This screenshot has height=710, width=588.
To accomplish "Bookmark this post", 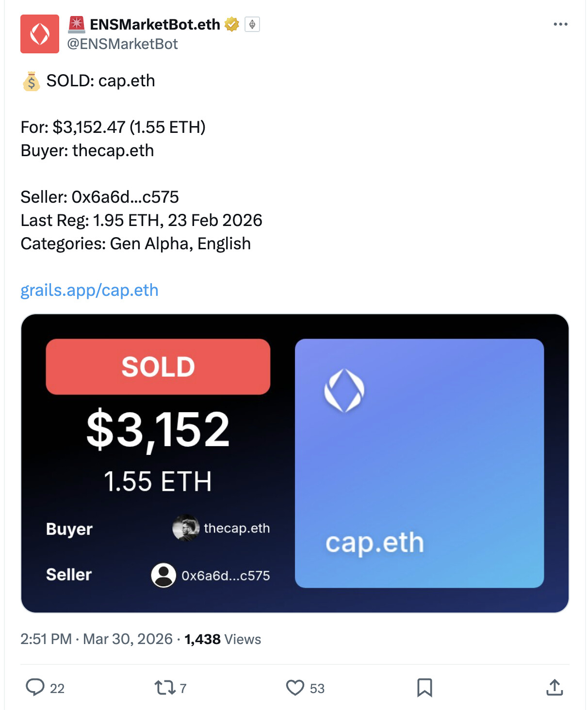I will (425, 687).
